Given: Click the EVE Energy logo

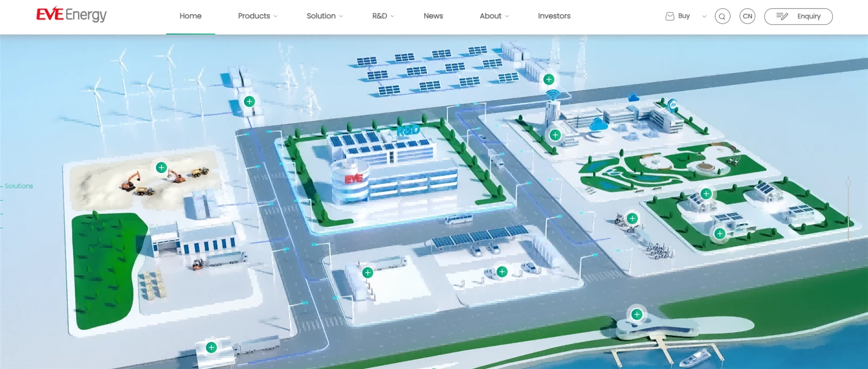Looking at the screenshot, I should pyautogui.click(x=71, y=15).
